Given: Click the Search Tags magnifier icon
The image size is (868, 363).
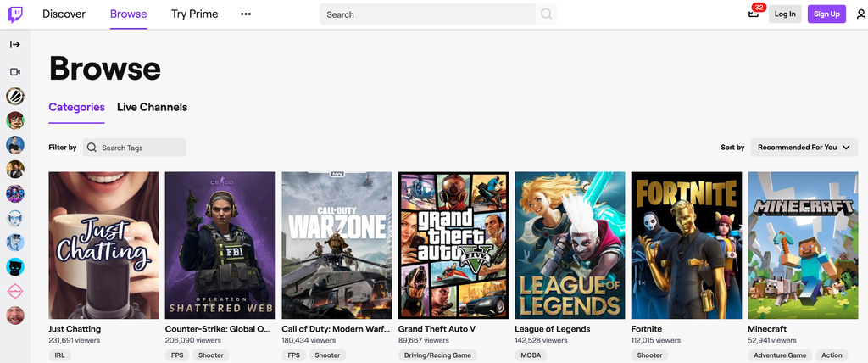Looking at the screenshot, I should pos(92,148).
